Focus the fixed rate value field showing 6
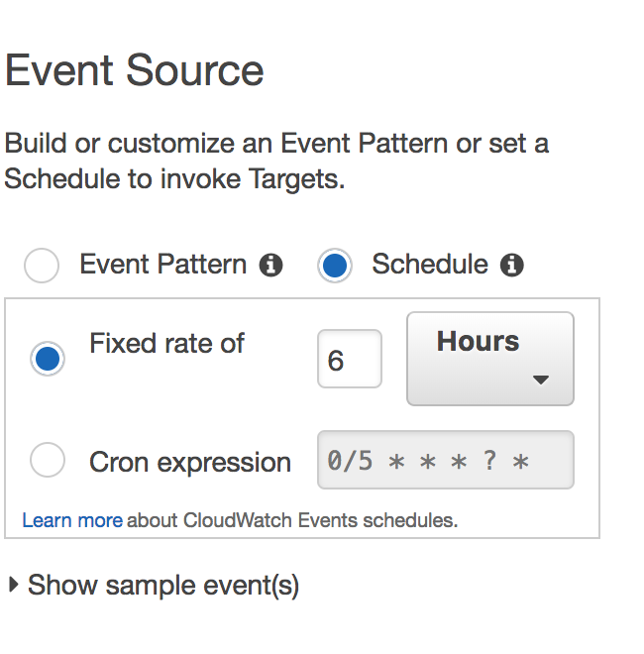This screenshot has width=644, height=654. pos(350,359)
